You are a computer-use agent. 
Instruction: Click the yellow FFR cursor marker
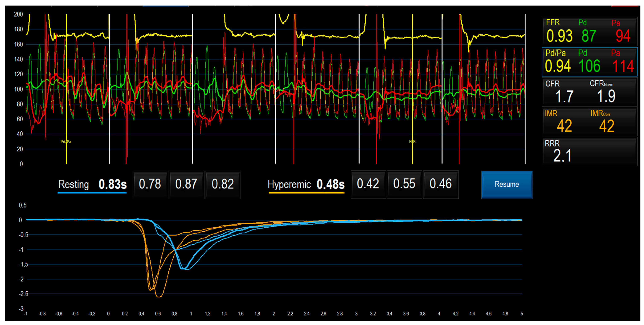[x=412, y=142]
